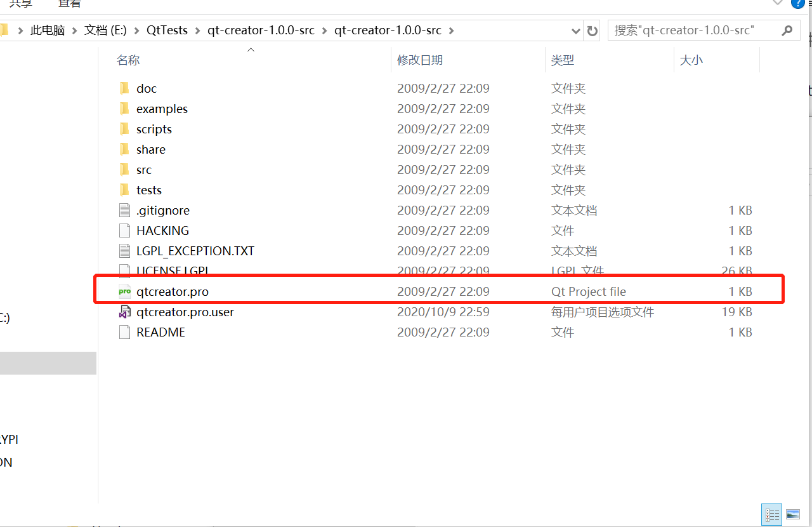
Task: Click the 26 KB size cell
Action: [737, 271]
